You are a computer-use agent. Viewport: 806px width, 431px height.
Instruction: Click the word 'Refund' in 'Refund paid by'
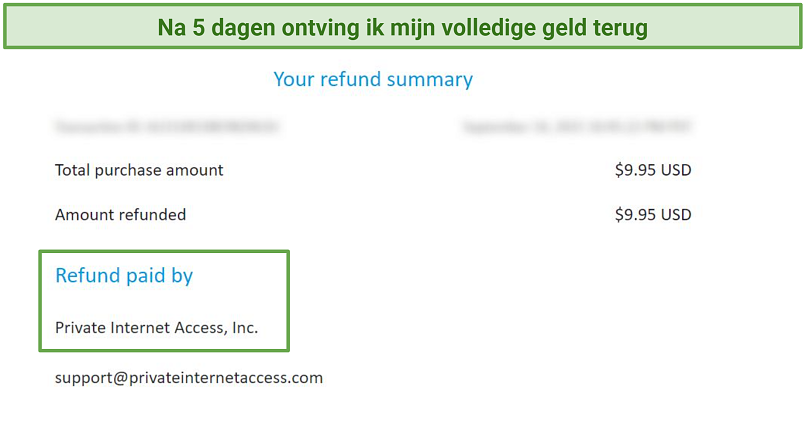87,275
